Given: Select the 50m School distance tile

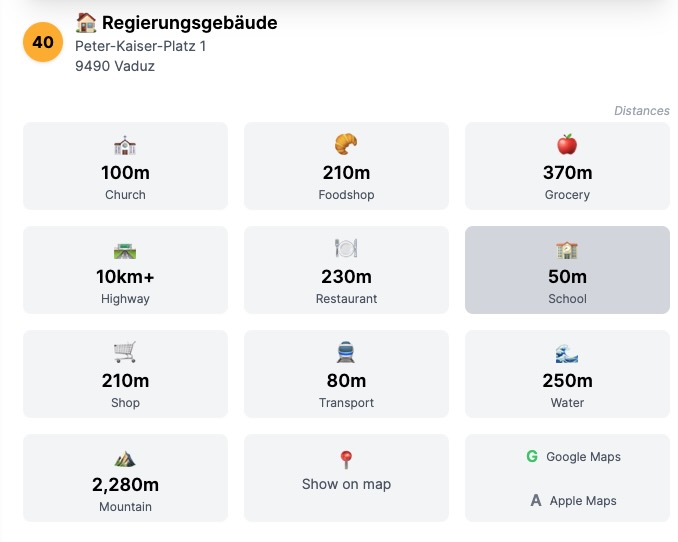Looking at the screenshot, I should click(x=567, y=270).
